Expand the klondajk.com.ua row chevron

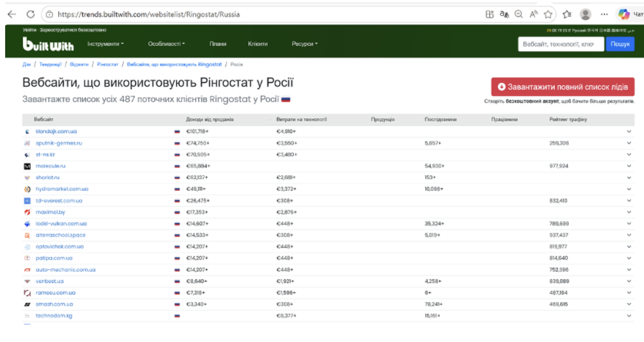(629, 131)
